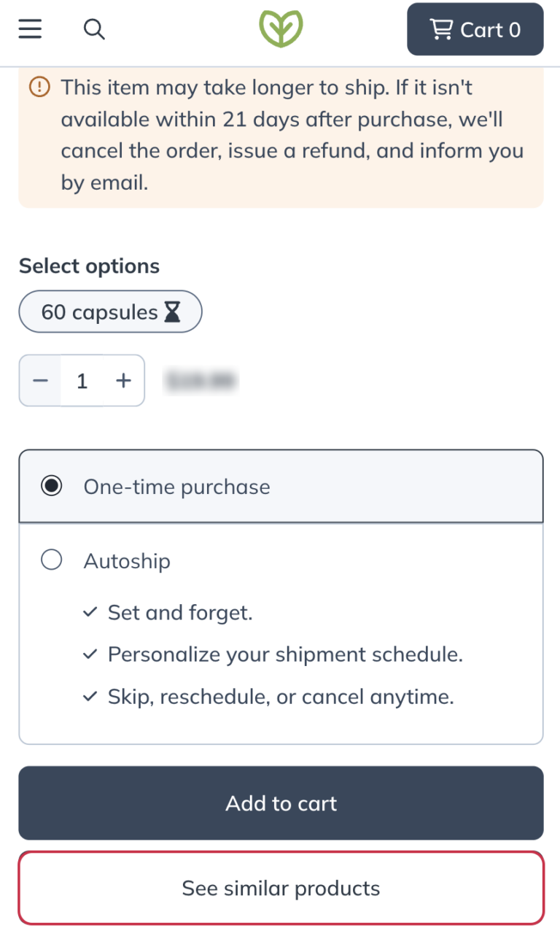Click the search magnifier icon

pyautogui.click(x=94, y=30)
